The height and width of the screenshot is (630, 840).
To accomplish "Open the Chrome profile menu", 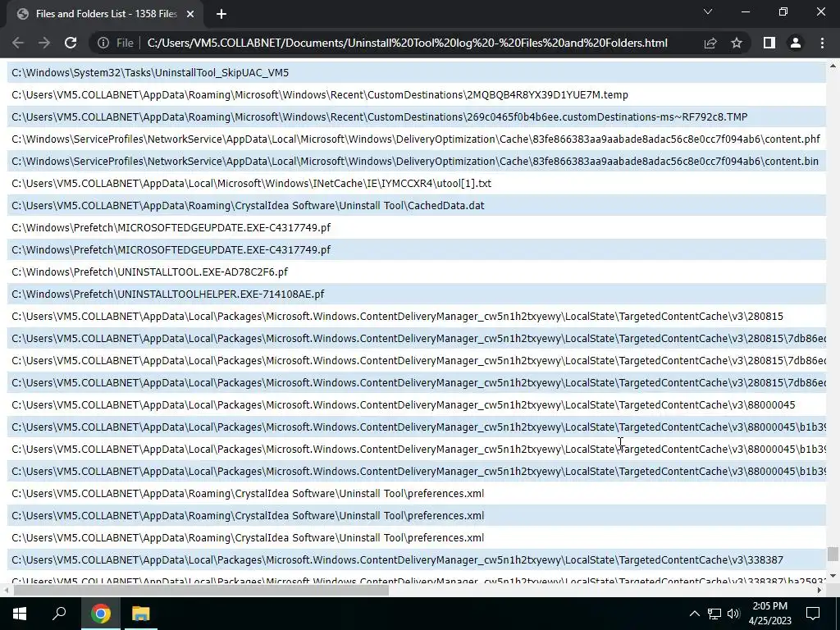I will pyautogui.click(x=796, y=43).
